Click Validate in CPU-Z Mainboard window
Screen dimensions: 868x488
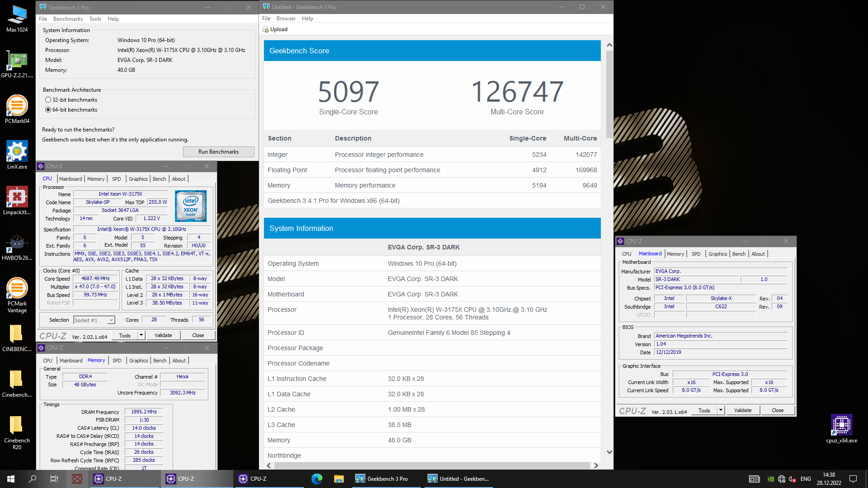coord(743,410)
